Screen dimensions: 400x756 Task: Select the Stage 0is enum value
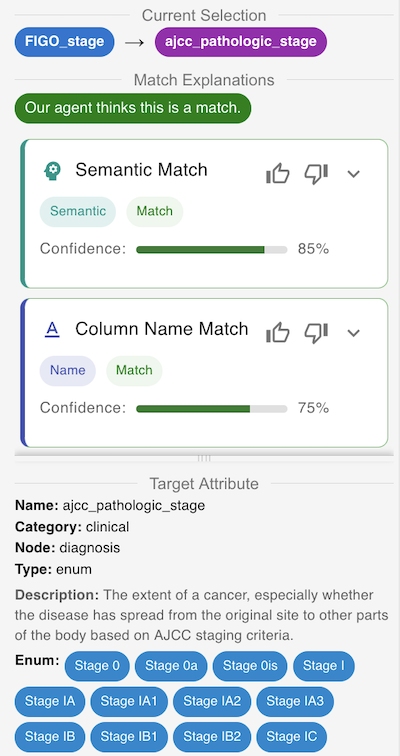click(250, 666)
